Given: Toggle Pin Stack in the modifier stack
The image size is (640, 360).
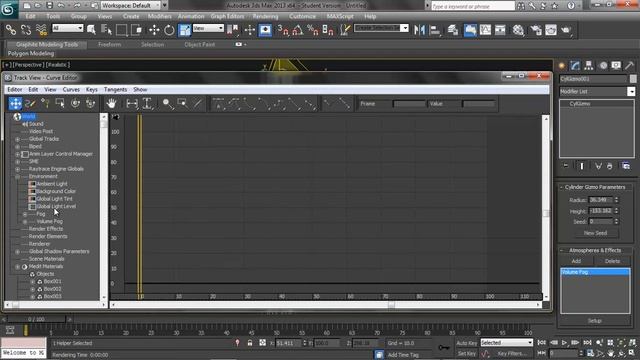Looking at the screenshot, I should pos(566,166).
